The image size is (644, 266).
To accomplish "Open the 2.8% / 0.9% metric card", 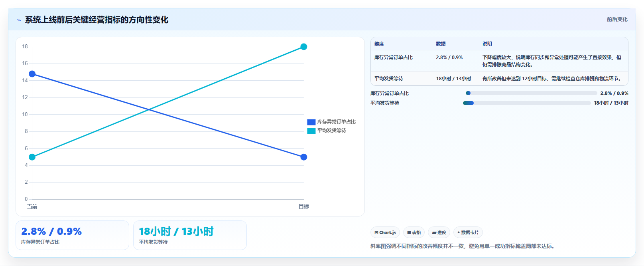I will point(72,235).
